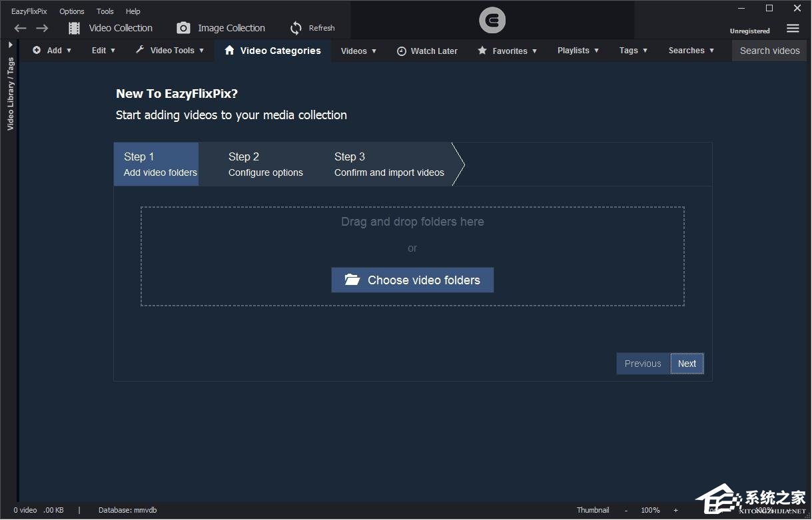Open Video Collection via film icon
The image size is (812, 520).
[x=75, y=28]
